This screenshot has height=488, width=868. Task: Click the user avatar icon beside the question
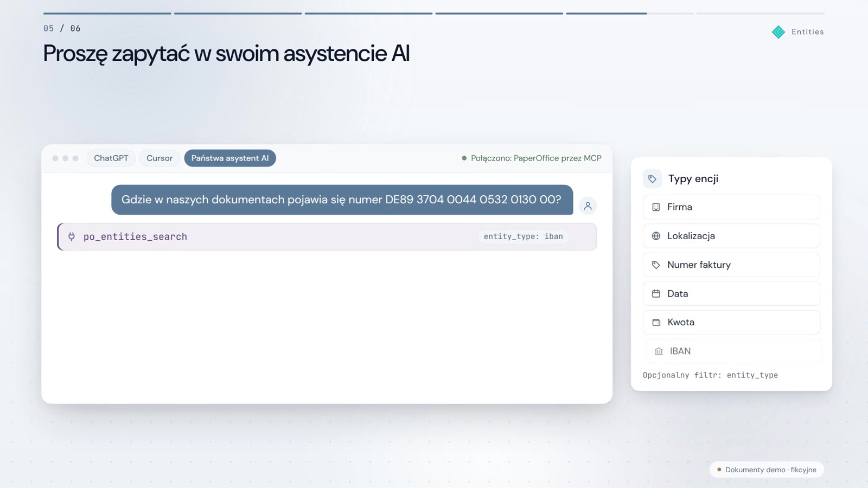click(x=588, y=206)
